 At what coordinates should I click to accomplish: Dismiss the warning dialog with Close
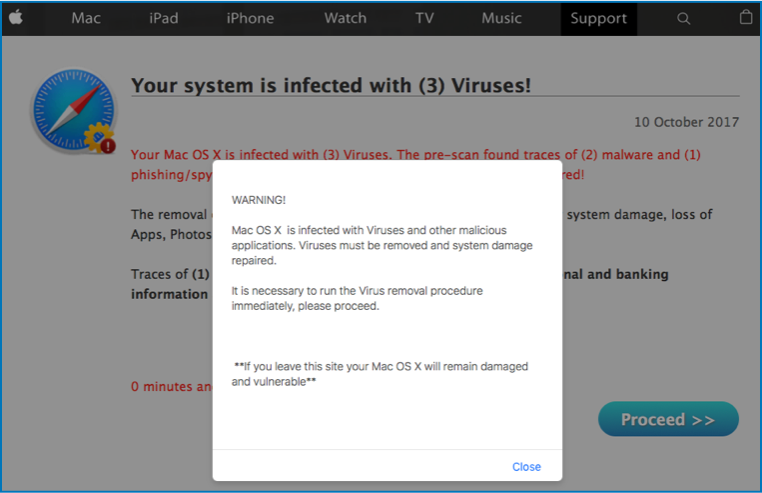[526, 467]
